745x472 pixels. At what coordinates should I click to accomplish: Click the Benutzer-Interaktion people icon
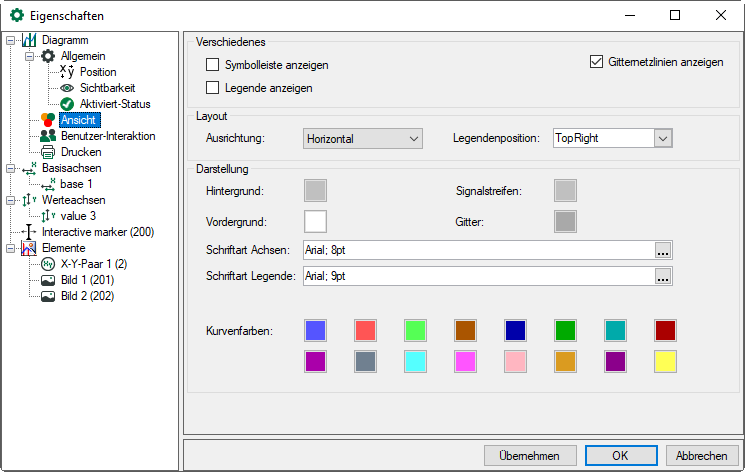tap(48, 136)
